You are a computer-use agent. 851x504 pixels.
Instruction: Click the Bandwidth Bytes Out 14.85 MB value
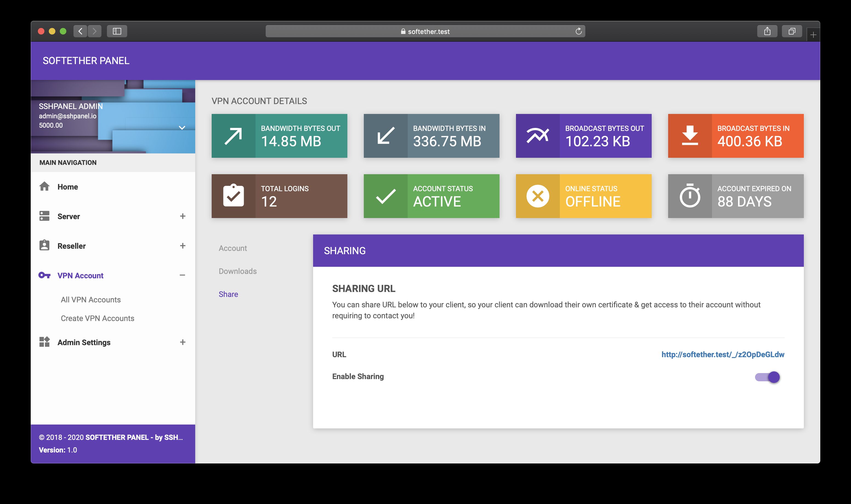pos(291,141)
